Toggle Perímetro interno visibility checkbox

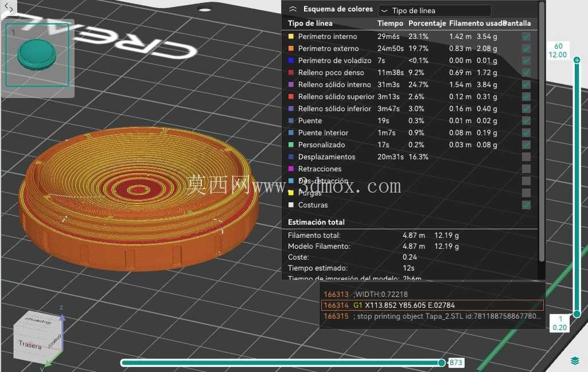[x=526, y=36]
